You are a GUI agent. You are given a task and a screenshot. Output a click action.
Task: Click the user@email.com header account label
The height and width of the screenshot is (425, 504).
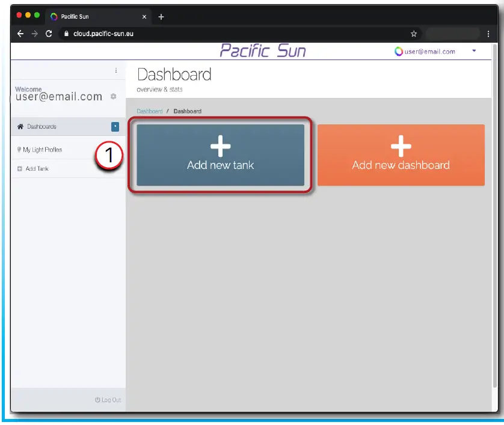[x=430, y=52]
